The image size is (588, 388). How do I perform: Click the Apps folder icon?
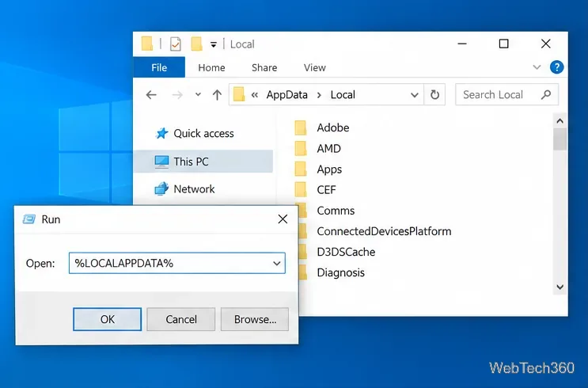pos(301,169)
